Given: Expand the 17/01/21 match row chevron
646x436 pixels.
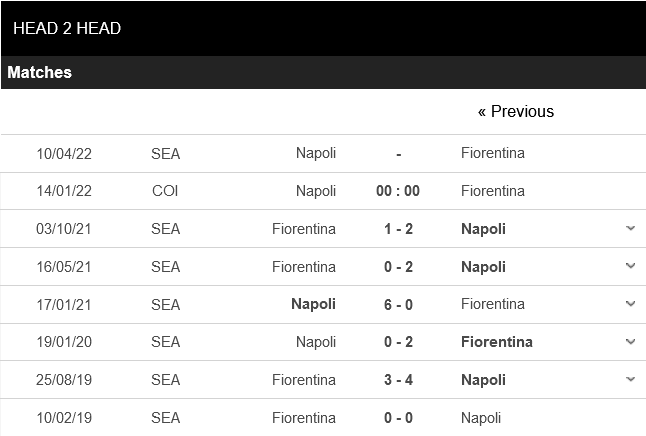Looking at the screenshot, I should pyautogui.click(x=630, y=304).
